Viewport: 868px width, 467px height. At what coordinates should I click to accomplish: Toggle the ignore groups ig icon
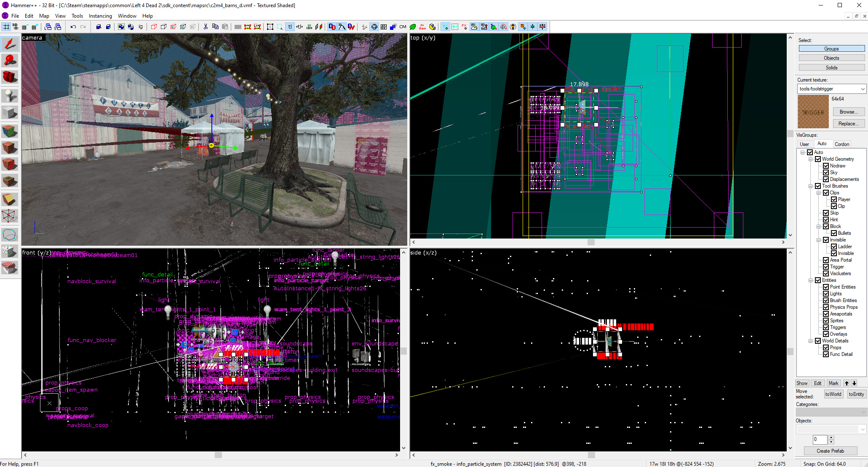[x=141, y=27]
